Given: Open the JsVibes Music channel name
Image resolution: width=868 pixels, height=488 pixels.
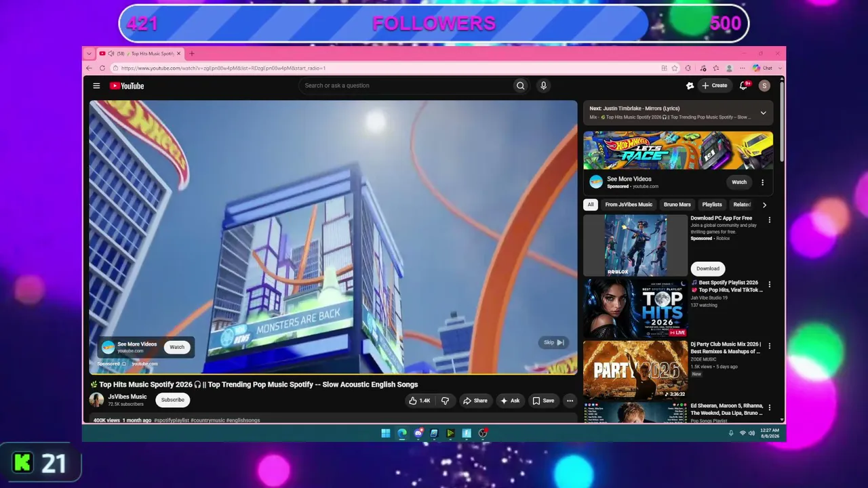Looking at the screenshot, I should coord(127,397).
